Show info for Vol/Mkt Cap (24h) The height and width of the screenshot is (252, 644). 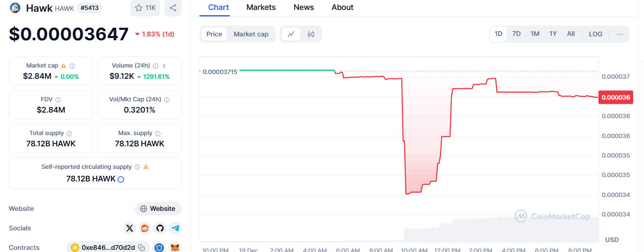pyautogui.click(x=167, y=100)
